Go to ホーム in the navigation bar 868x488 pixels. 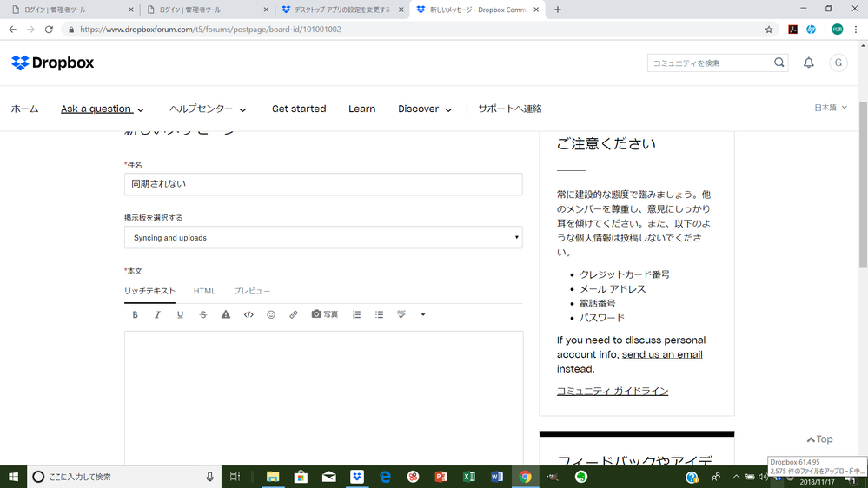pyautogui.click(x=25, y=109)
